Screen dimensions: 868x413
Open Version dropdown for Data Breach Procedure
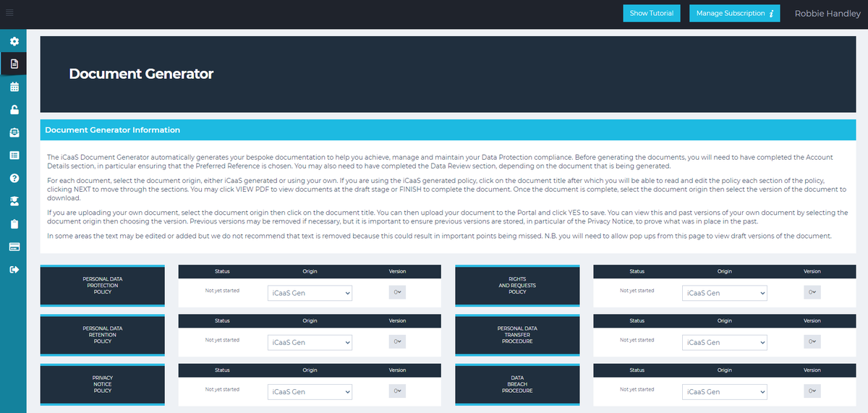(x=812, y=391)
